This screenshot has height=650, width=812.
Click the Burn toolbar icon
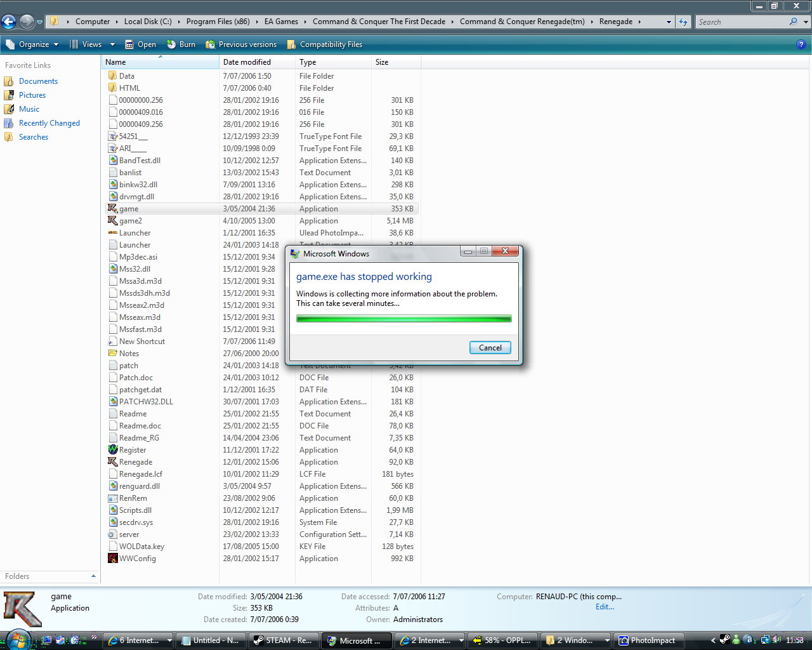pyautogui.click(x=171, y=44)
